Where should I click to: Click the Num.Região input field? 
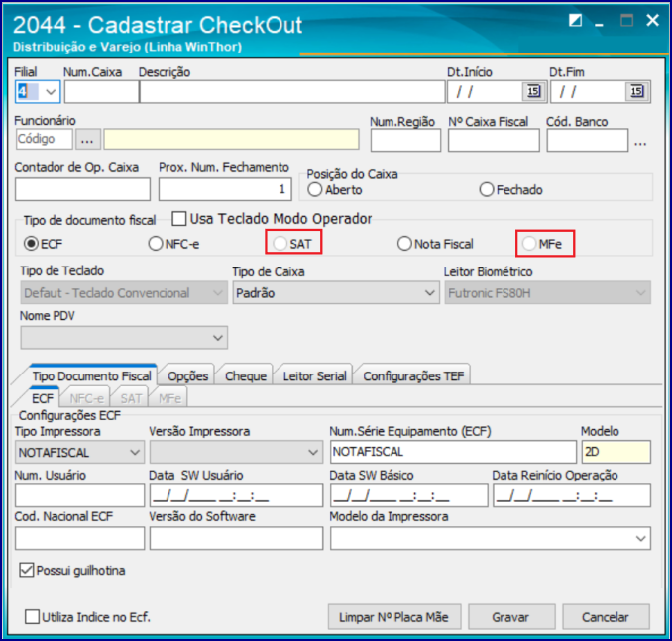(x=405, y=140)
